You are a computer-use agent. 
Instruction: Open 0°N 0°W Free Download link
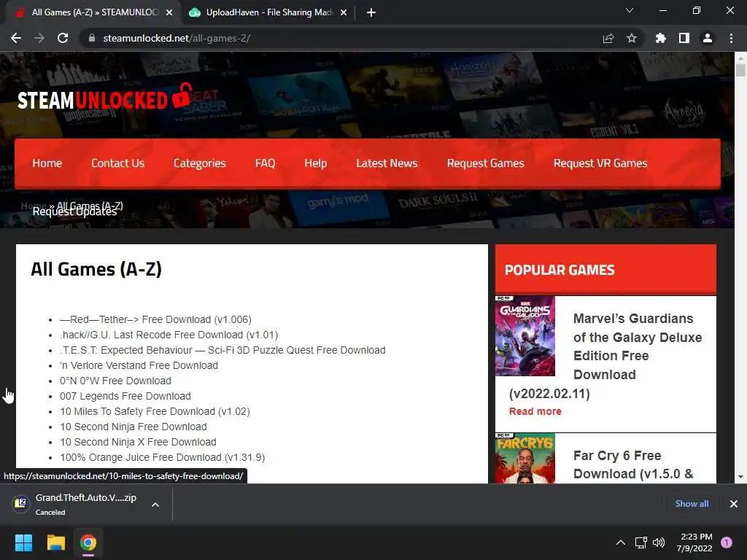pos(115,381)
